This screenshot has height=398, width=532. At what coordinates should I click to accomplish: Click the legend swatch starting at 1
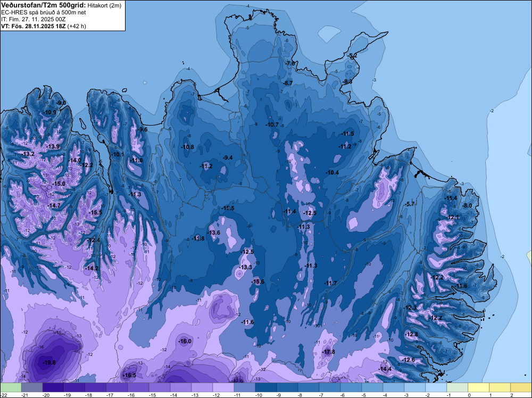500,387
